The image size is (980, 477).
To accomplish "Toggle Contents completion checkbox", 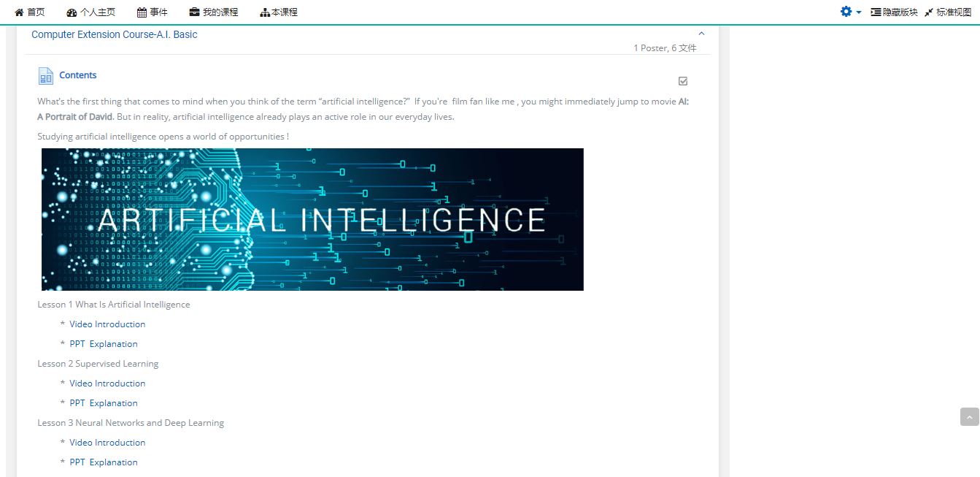I will point(683,81).
